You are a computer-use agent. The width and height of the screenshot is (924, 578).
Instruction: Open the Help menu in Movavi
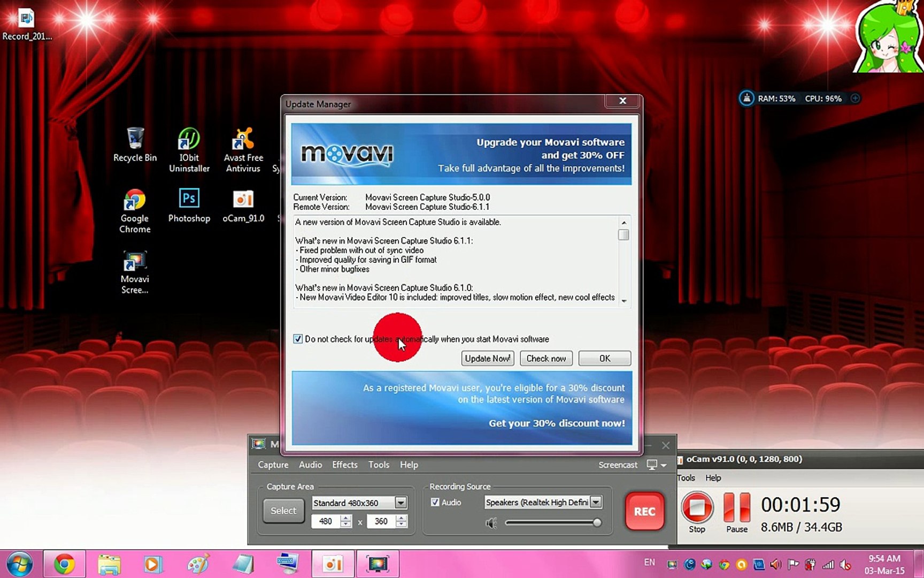[409, 465]
